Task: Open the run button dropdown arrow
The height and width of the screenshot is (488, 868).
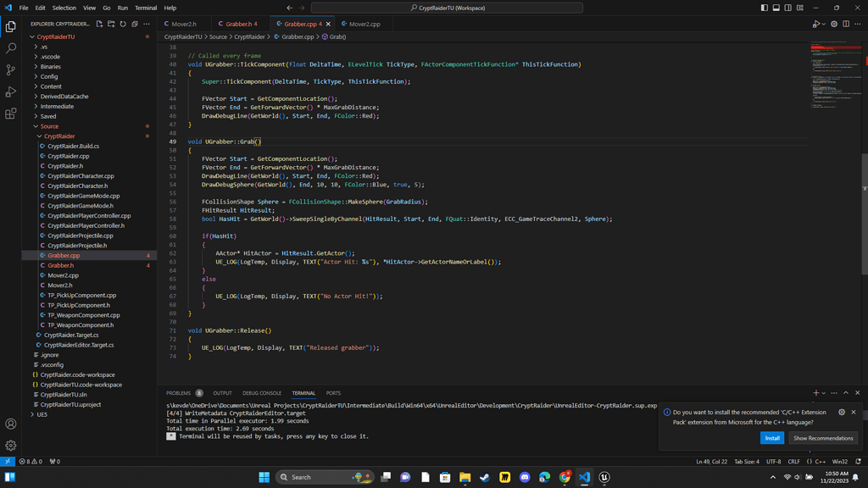Action: click(x=824, y=23)
